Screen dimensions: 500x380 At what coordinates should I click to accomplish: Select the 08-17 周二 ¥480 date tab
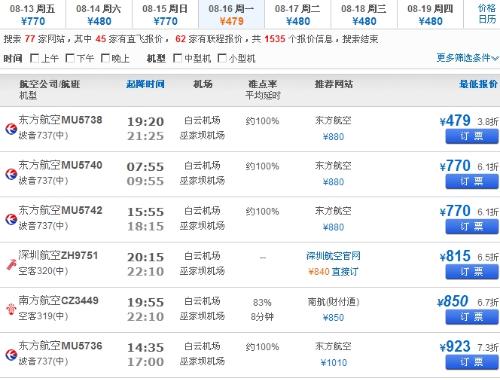[298, 15]
